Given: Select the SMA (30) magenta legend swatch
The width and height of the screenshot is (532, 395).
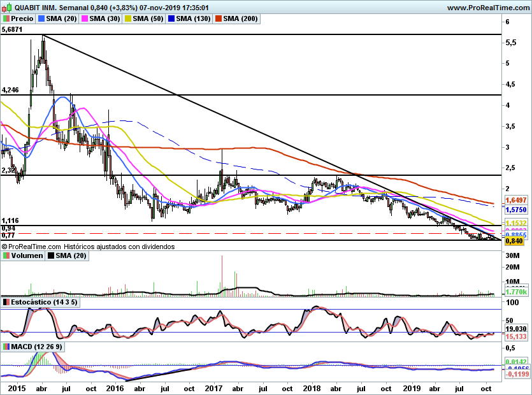Looking at the screenshot, I should [85, 18].
